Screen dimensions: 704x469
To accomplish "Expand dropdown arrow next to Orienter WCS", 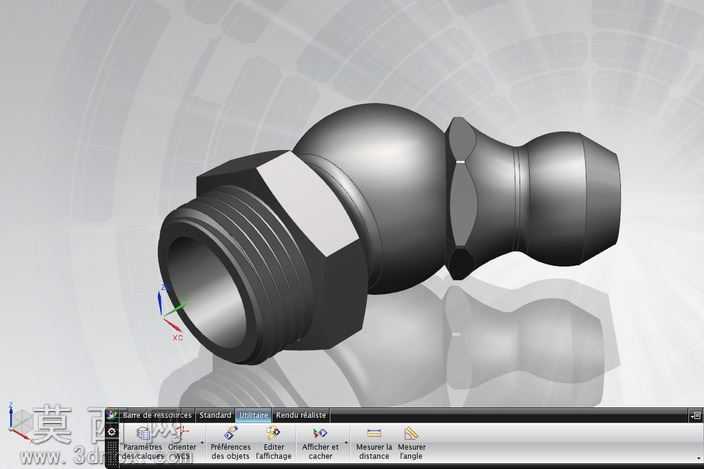I will pos(202,443).
